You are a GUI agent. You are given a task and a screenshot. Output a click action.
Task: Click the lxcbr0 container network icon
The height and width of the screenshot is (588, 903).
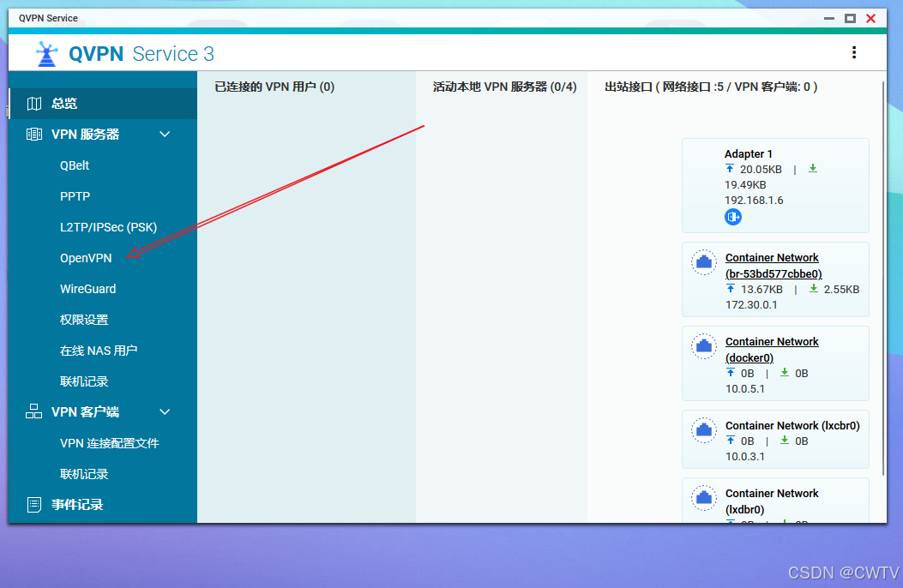click(x=704, y=430)
